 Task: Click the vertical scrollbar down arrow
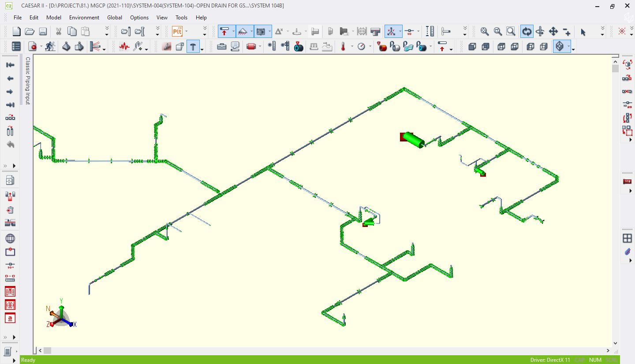[616, 343]
